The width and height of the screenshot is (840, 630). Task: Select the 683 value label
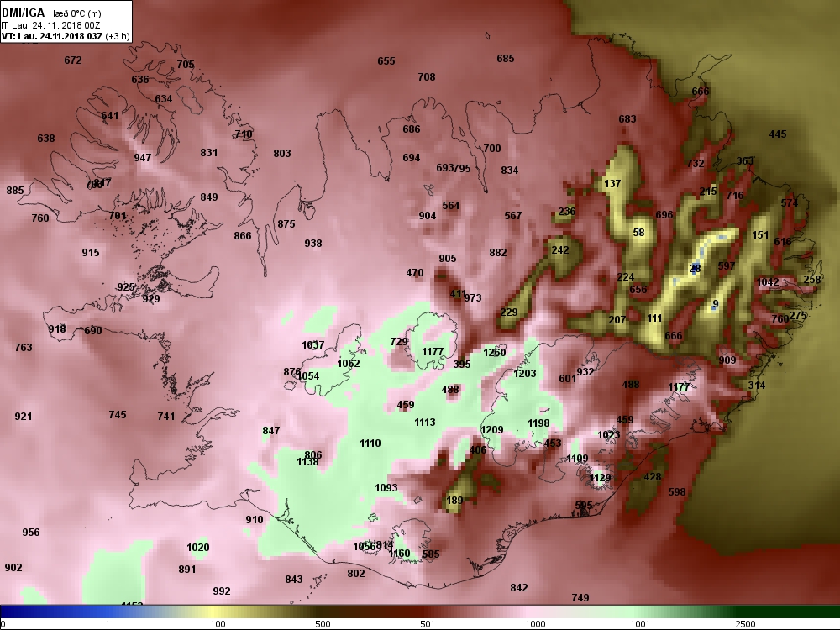click(627, 119)
